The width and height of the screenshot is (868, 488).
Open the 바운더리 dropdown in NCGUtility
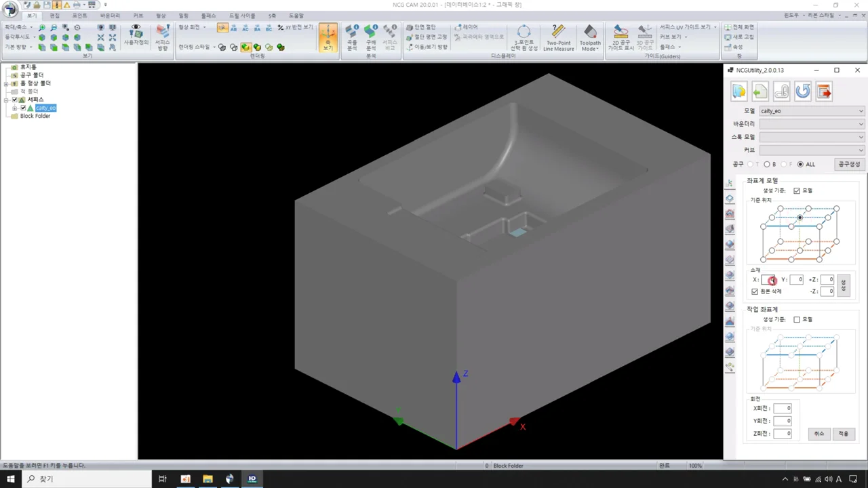812,124
